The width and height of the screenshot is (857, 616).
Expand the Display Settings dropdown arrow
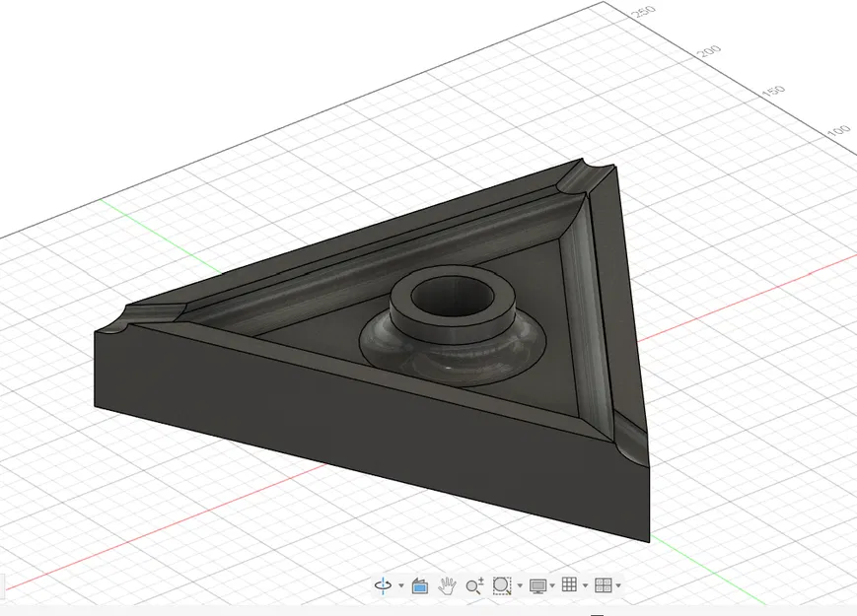(x=551, y=586)
